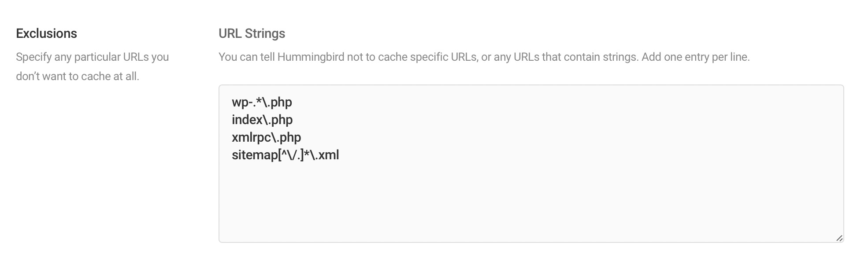Click the word Hummingbird in help text

coord(311,57)
